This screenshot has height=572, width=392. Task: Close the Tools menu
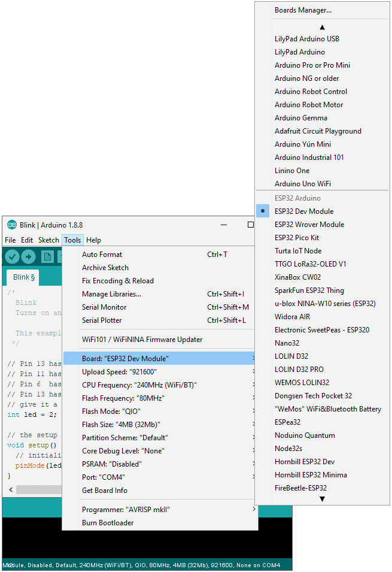(72, 240)
